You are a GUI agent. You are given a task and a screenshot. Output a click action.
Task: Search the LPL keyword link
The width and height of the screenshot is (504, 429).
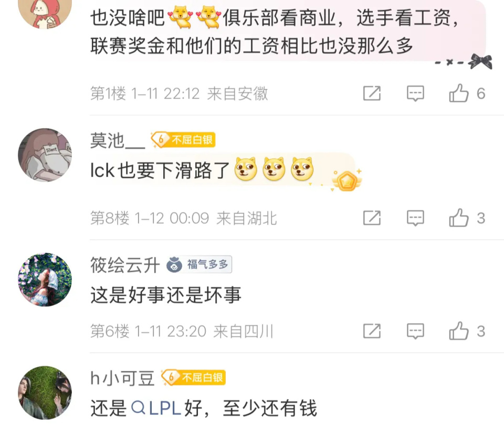(156, 408)
